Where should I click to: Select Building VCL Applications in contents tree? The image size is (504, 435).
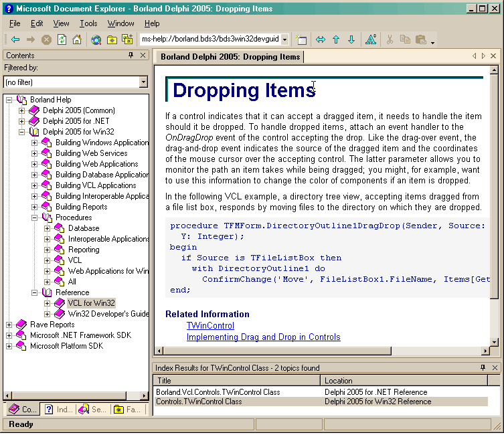tap(96, 185)
